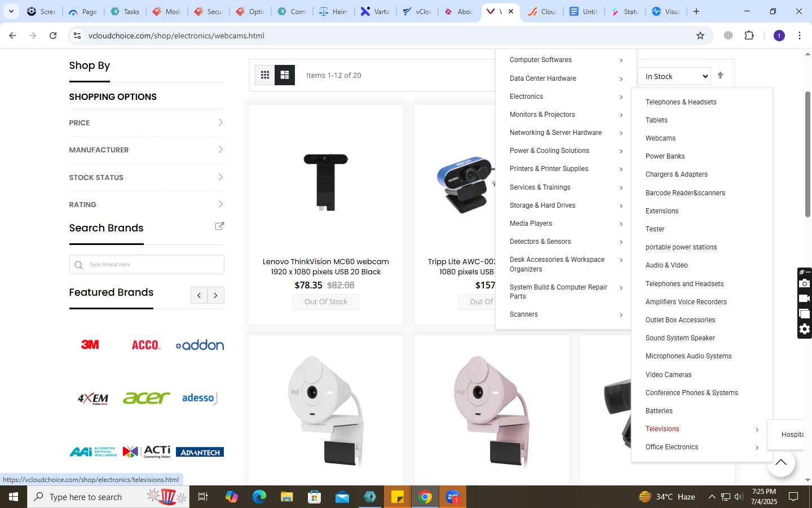The height and width of the screenshot is (508, 812).
Task: Select Tablets in the submenu
Action: click(656, 120)
